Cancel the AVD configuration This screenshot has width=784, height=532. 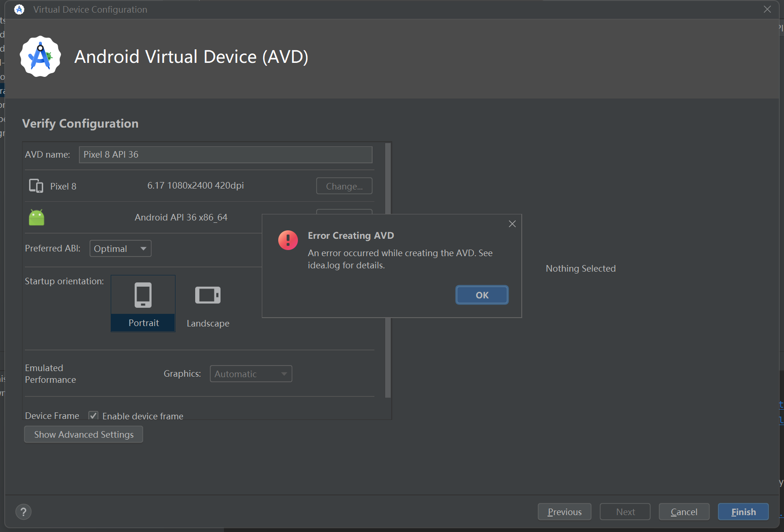click(684, 512)
